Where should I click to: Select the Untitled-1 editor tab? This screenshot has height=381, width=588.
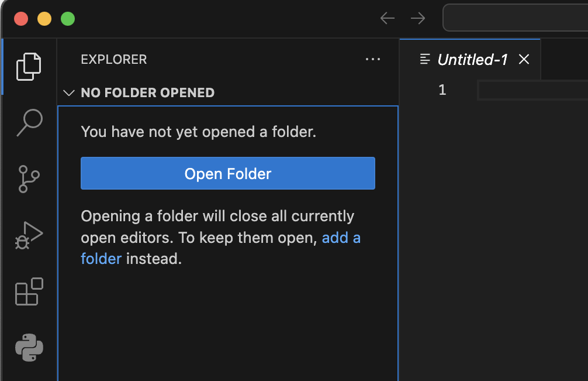point(472,59)
